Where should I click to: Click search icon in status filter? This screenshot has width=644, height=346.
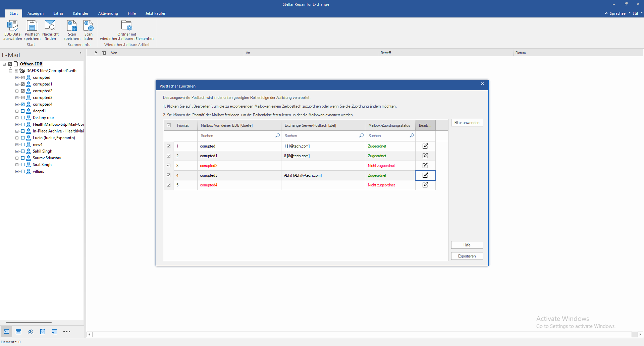click(x=412, y=135)
